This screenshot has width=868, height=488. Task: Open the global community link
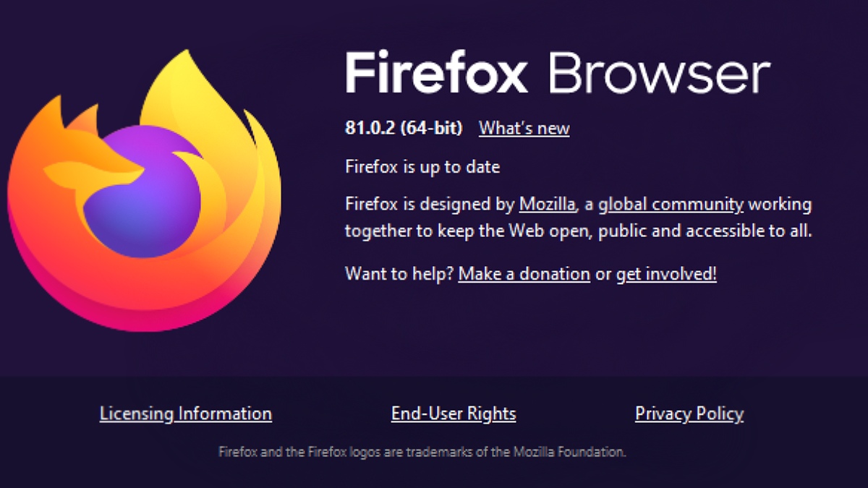[x=671, y=205]
